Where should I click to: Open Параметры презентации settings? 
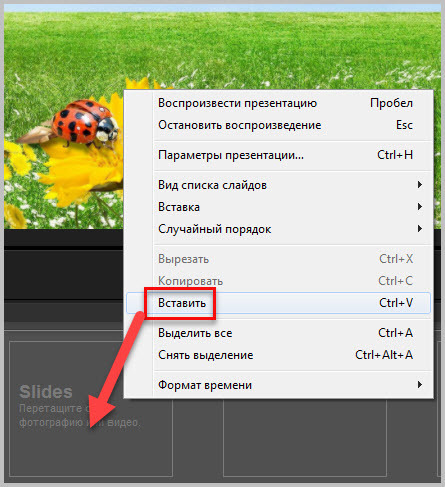coord(278,155)
